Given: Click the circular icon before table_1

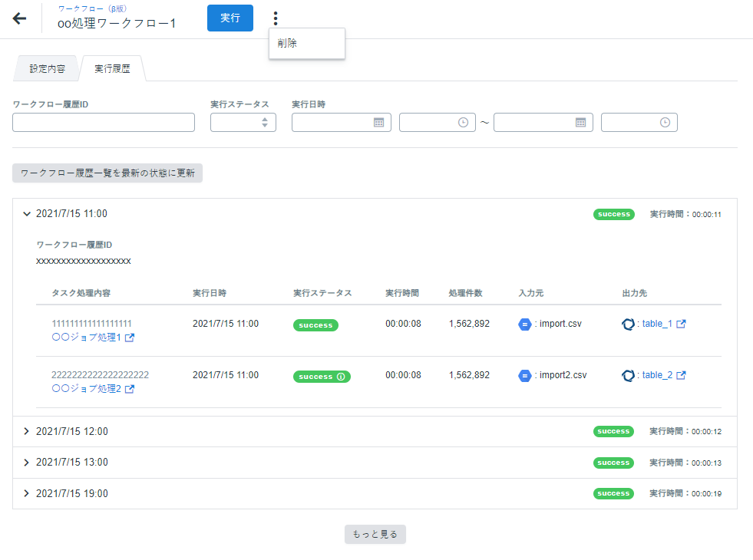Looking at the screenshot, I should (x=628, y=324).
